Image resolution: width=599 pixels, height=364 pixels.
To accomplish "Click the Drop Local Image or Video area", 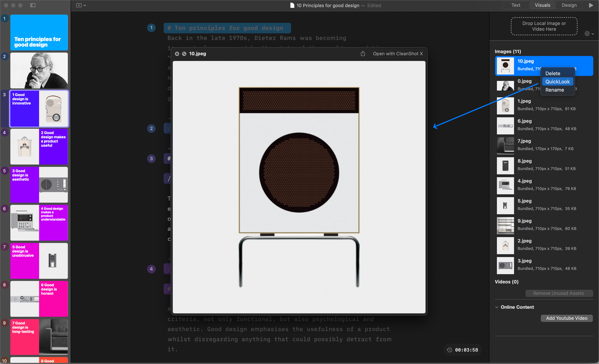I will (x=544, y=26).
